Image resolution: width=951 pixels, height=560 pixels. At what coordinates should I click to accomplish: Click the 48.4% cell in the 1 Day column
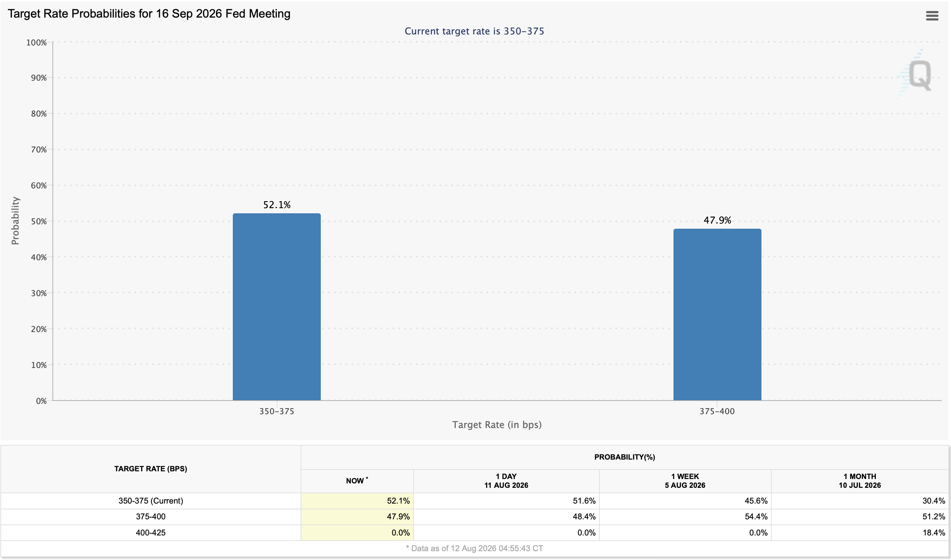506,517
